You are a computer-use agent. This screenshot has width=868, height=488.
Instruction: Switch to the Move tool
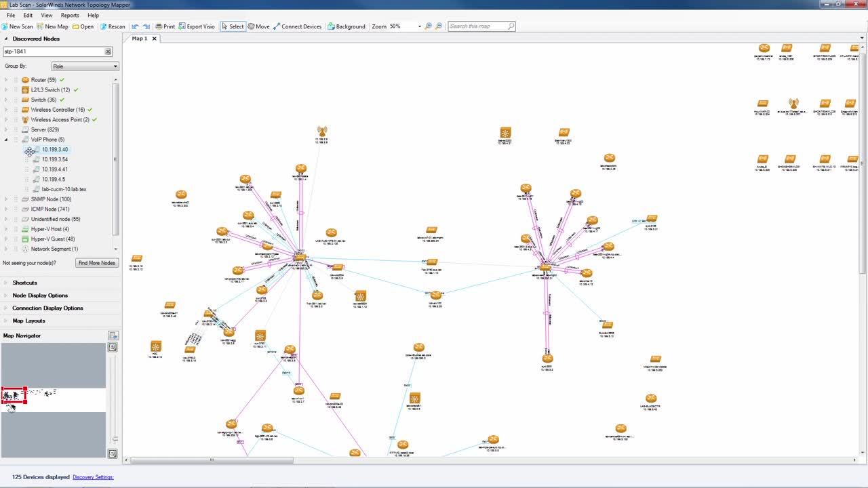click(258, 26)
